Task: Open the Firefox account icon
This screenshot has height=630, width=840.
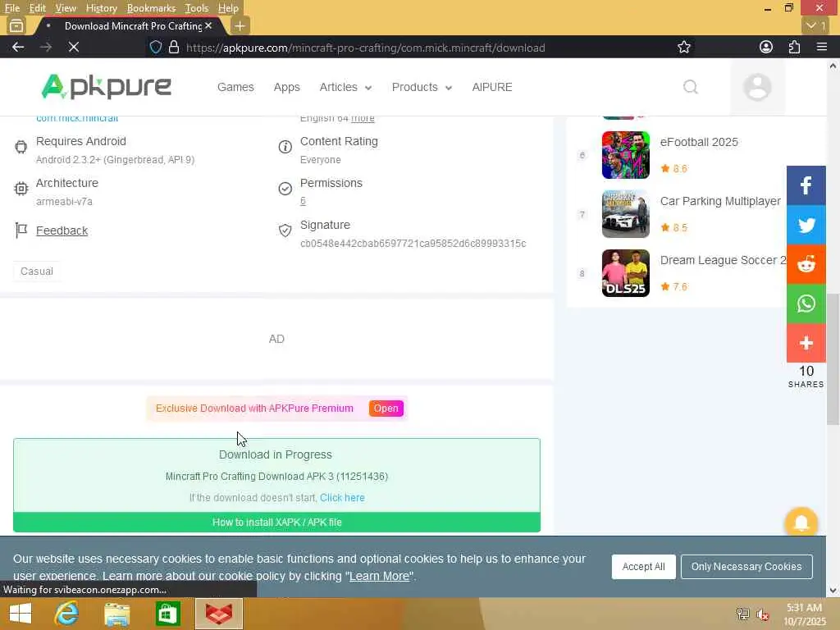Action: [766, 47]
